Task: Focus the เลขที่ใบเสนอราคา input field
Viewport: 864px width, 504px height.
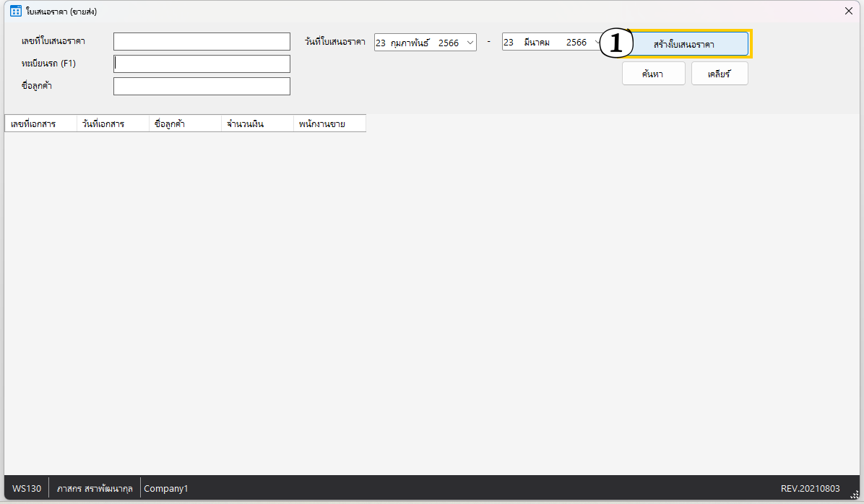Action: tap(202, 41)
